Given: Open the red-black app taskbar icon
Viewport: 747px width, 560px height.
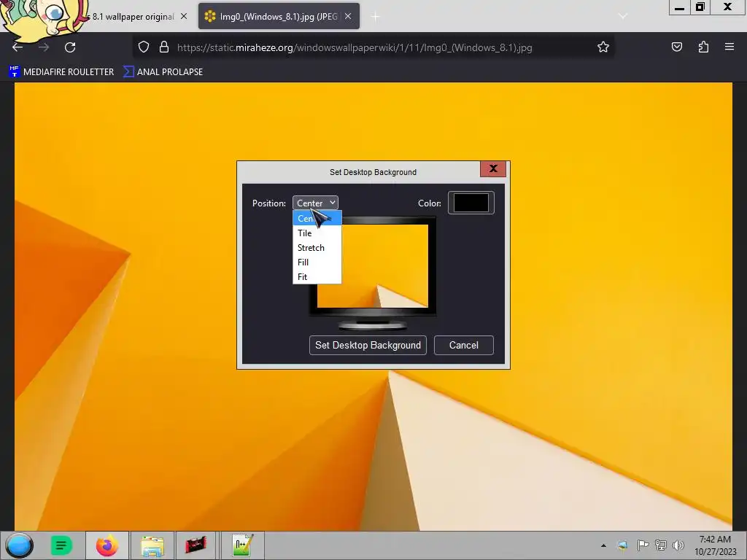Looking at the screenshot, I should coord(196,545).
